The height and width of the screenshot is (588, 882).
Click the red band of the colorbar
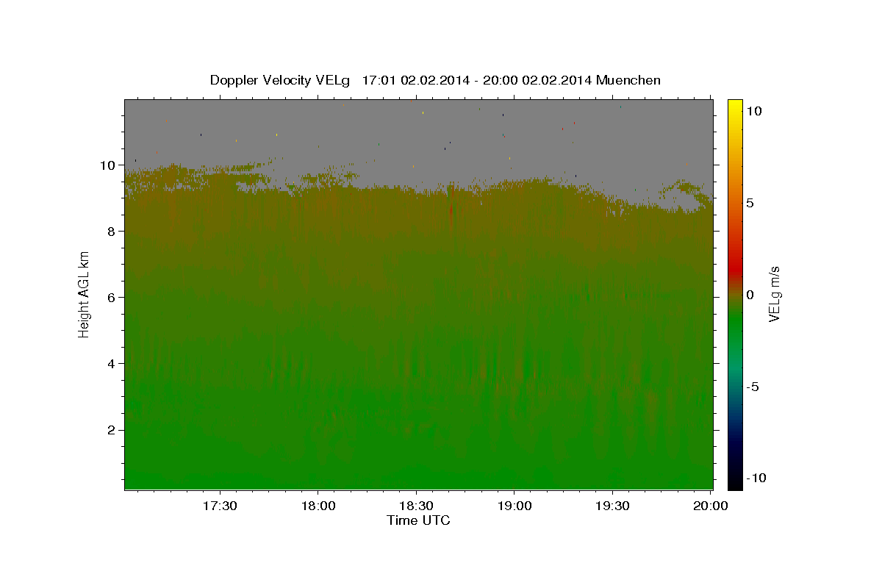pos(735,269)
